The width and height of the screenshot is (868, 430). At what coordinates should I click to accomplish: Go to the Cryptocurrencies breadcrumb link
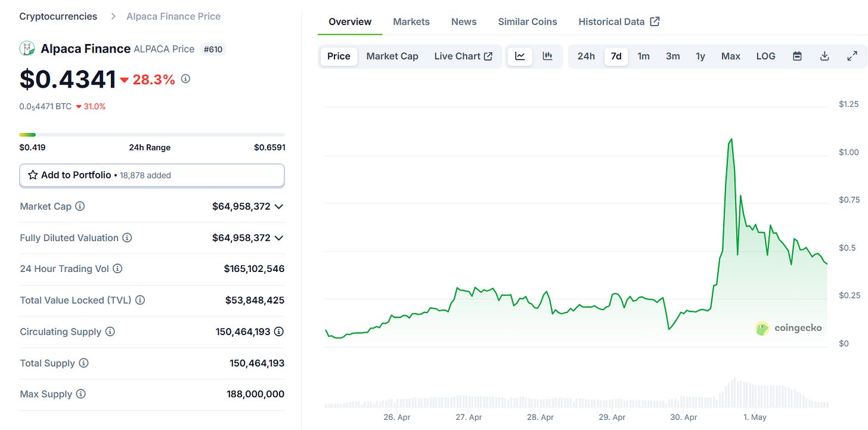[58, 17]
